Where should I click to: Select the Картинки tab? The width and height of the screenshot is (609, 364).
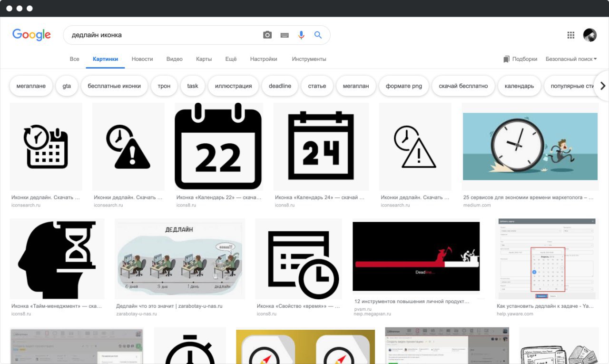[105, 59]
